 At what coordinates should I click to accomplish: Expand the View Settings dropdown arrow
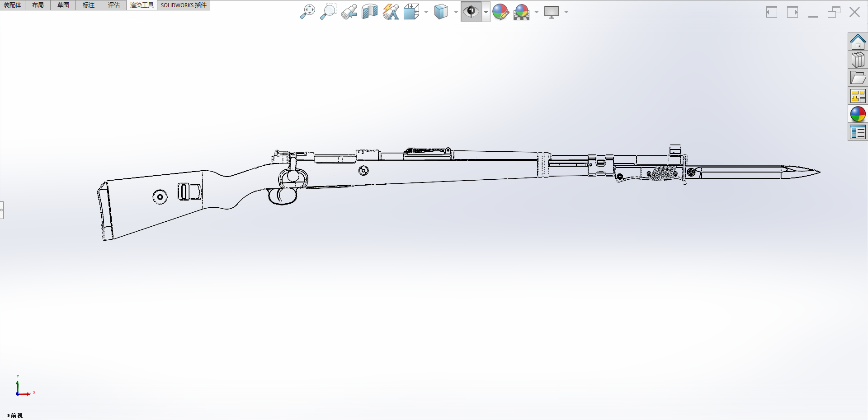click(566, 12)
